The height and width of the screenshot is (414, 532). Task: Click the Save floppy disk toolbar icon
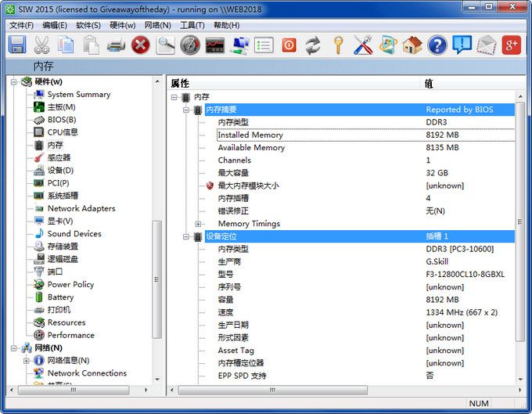point(17,45)
